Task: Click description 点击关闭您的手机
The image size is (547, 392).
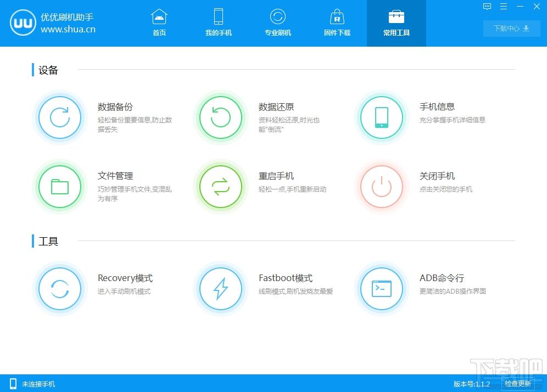Action: (x=446, y=189)
